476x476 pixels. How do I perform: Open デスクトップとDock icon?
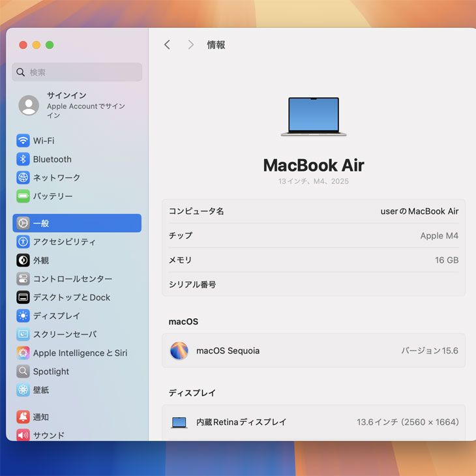[x=23, y=297]
